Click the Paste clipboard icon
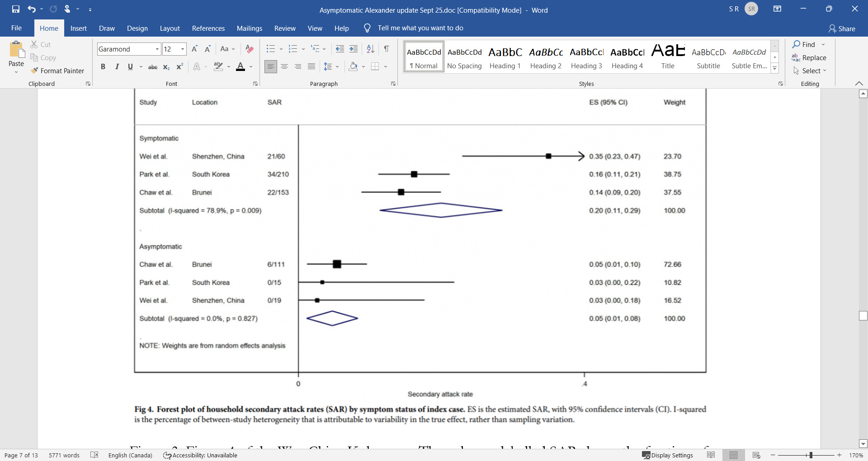 (x=16, y=50)
